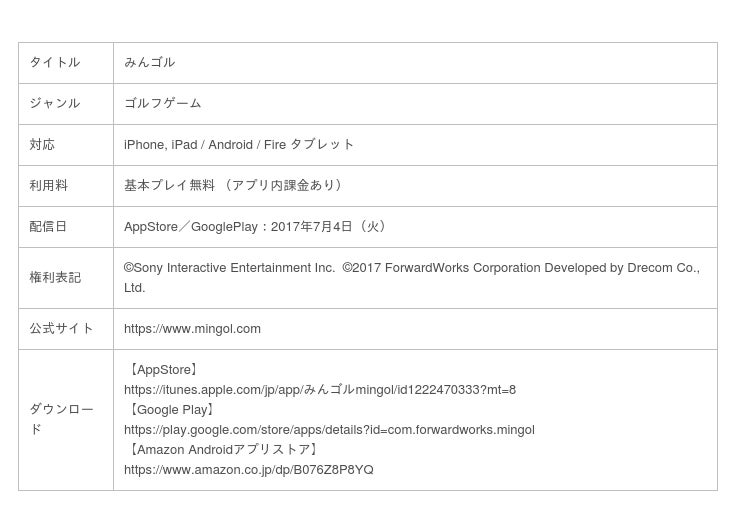Open the iTunes App Store download URL
Image resolution: width=740 pixels, height=531 pixels.
pyautogui.click(x=319, y=390)
